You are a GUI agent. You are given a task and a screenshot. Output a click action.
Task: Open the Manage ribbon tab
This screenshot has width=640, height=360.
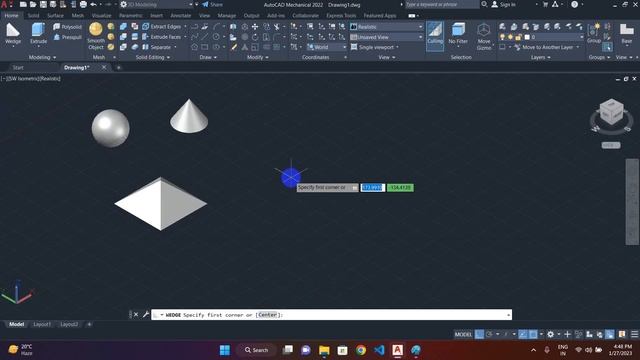(227, 16)
